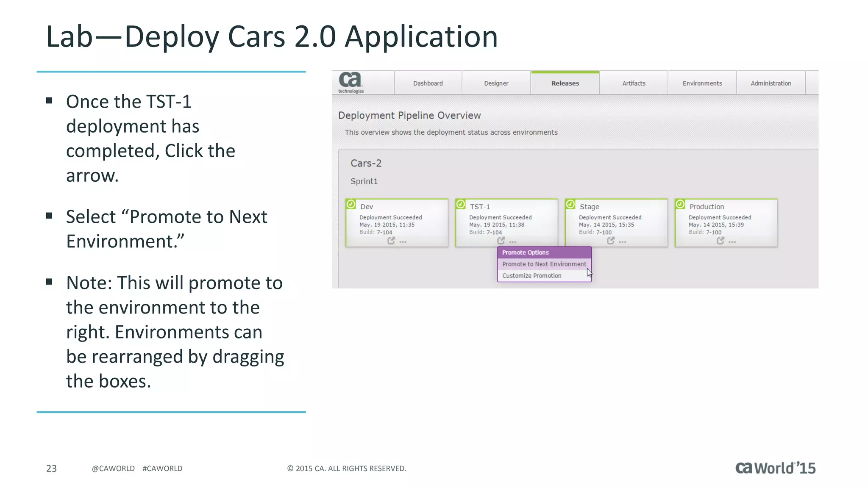Click the Cars-2 application name
Screen dimensions: 868x488
366,163
